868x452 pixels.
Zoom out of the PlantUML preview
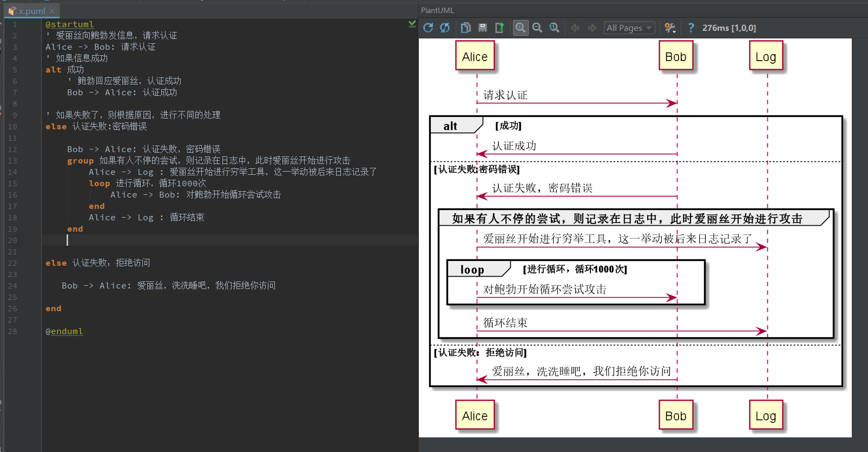click(x=537, y=28)
